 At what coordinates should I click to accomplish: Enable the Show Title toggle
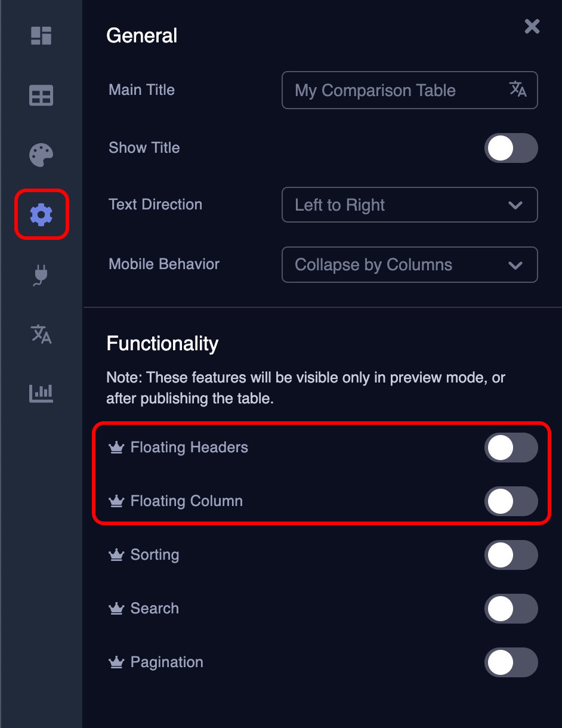(511, 148)
